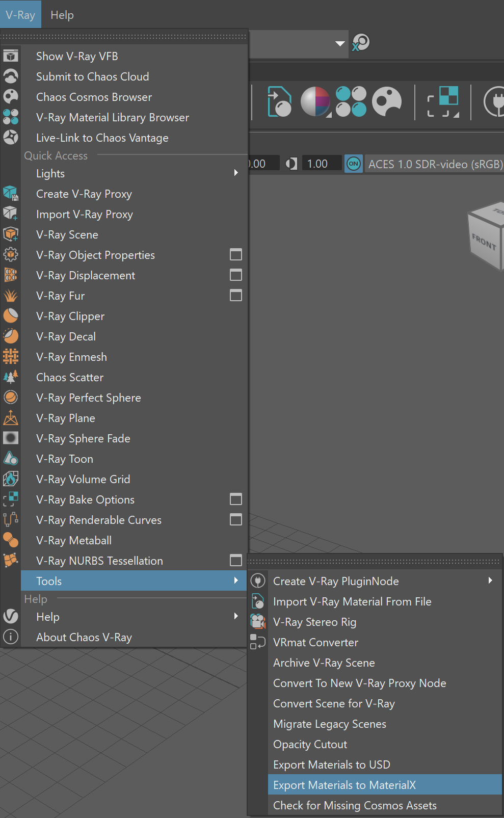Click the V-Ray Renderable Curves icon
Screen dimensions: 504x818
click(11, 519)
